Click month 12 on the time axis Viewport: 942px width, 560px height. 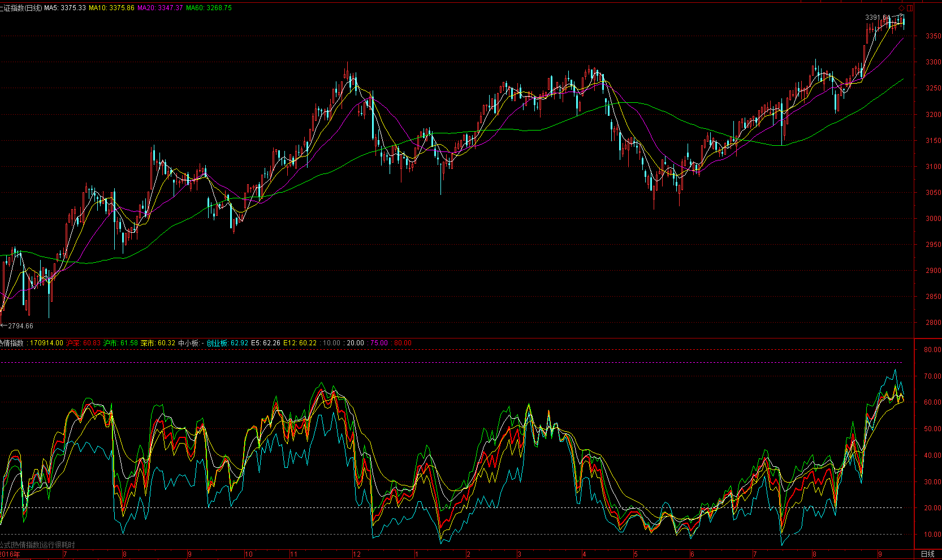[357, 554]
